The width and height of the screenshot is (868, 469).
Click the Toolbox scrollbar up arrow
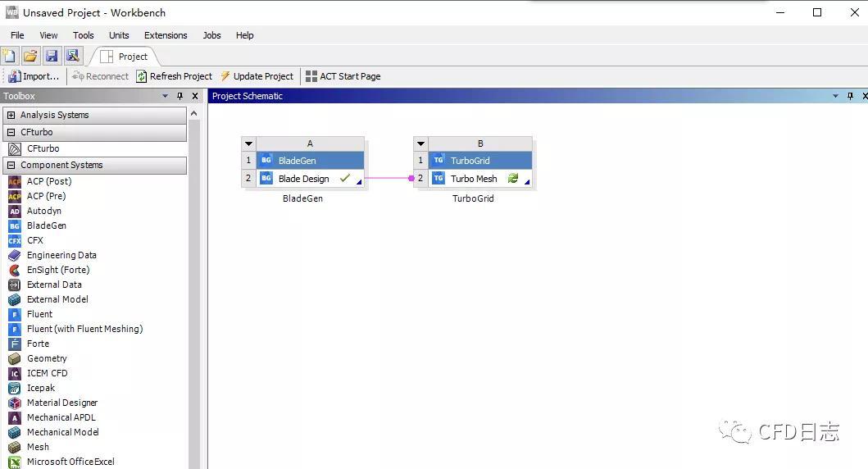click(193, 113)
